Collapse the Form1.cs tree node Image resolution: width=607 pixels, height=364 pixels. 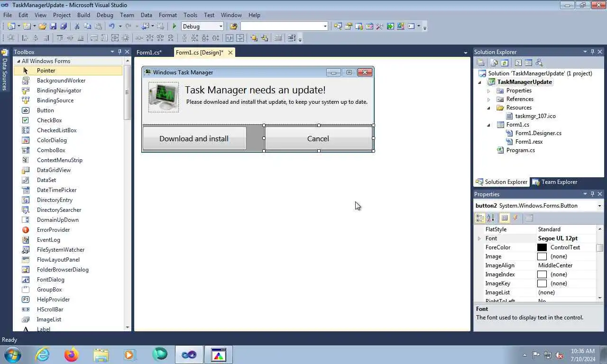tap(489, 125)
